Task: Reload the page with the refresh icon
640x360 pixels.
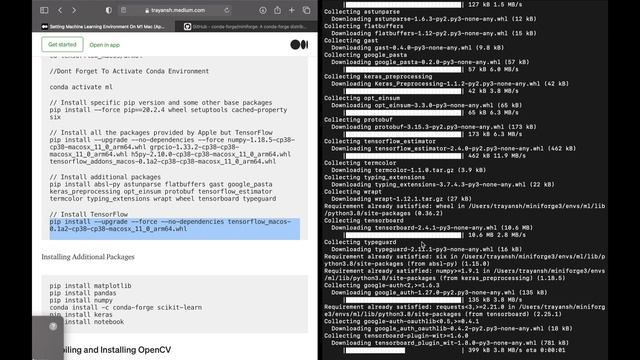Action: tap(227, 10)
